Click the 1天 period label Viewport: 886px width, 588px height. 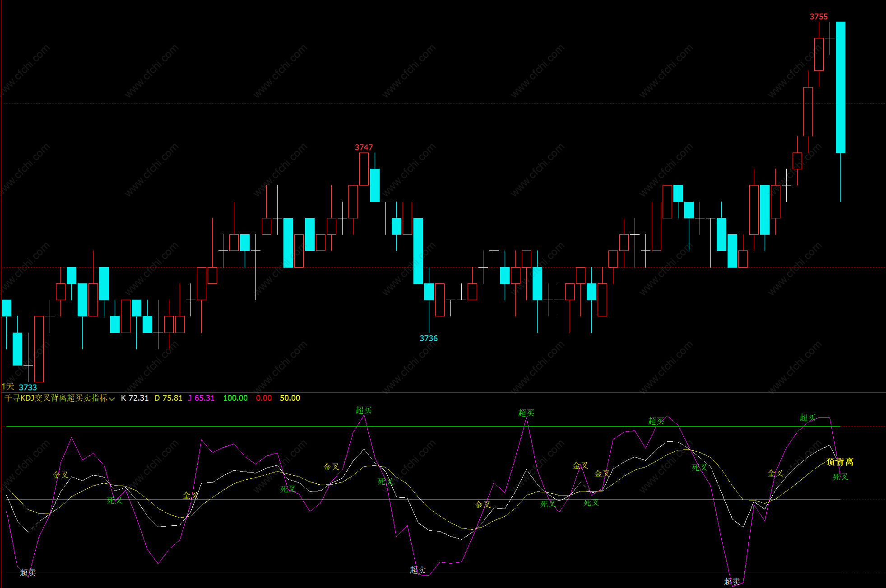pos(8,387)
